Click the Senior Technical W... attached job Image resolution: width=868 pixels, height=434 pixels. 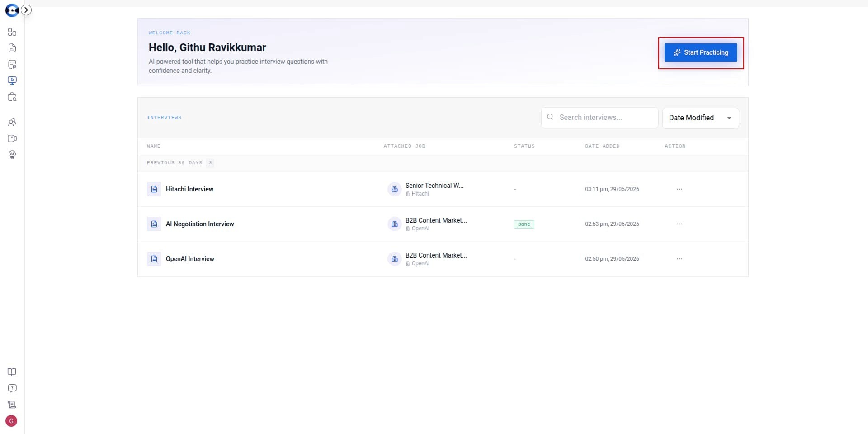pyautogui.click(x=434, y=186)
